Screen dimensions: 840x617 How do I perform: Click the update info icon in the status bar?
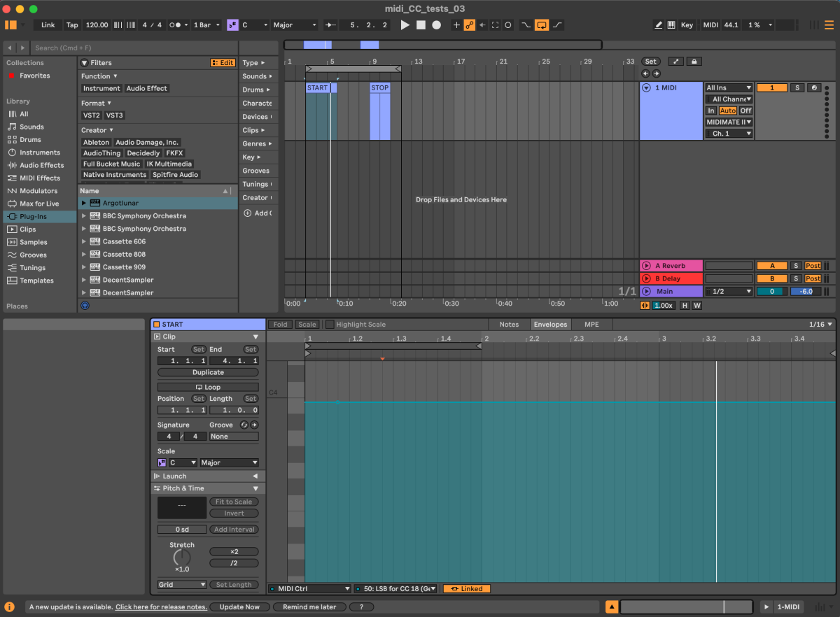pos(10,607)
